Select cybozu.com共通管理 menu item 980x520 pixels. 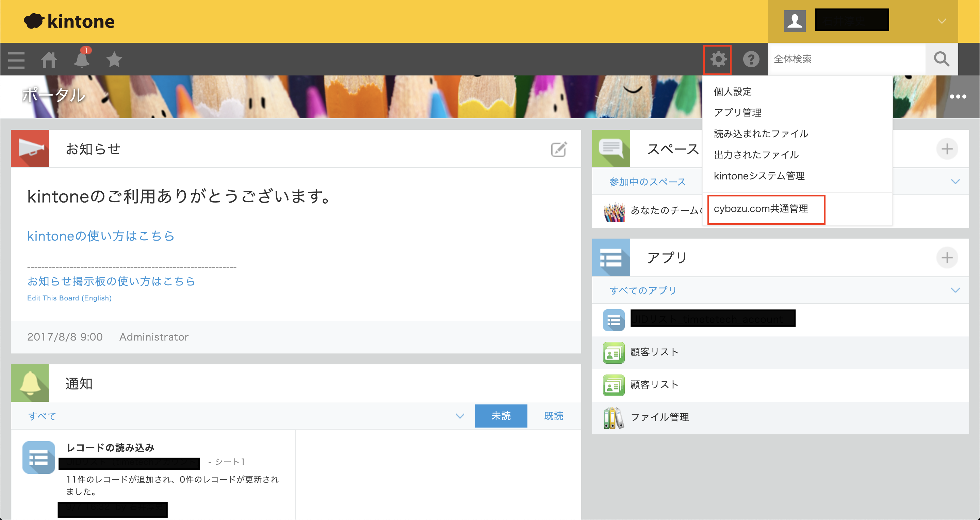761,209
